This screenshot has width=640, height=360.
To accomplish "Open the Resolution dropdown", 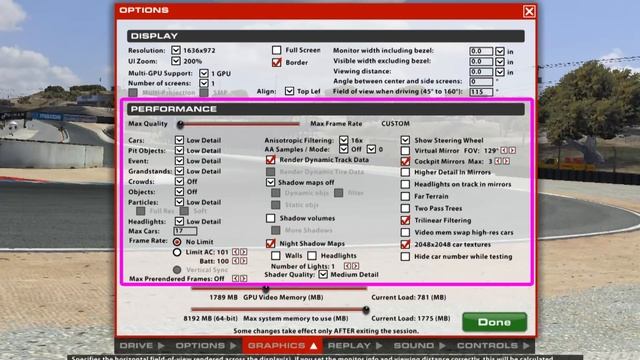I will (176, 50).
